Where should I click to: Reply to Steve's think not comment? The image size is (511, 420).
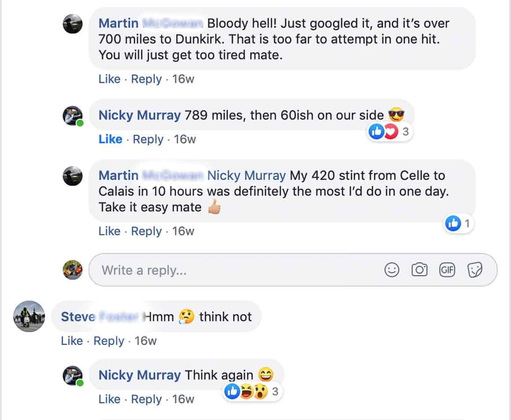tap(109, 341)
